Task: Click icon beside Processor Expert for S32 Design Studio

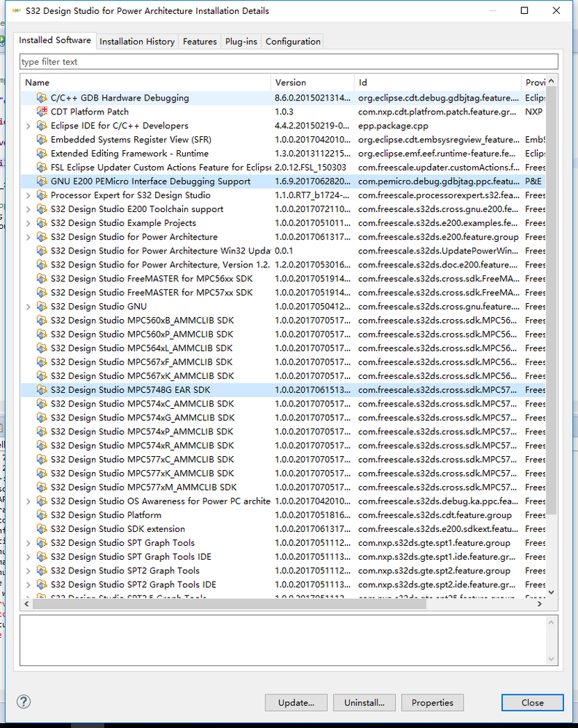Action: tap(42, 195)
